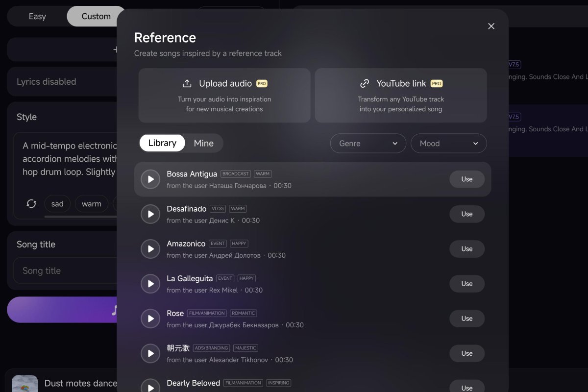Select the 'warm' style tag
588x392 pixels.
pos(91,203)
